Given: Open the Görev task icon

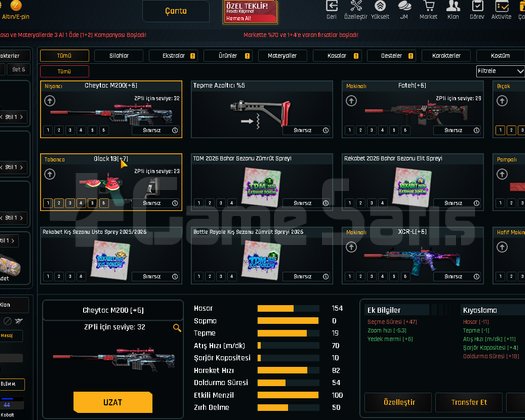Looking at the screenshot, I should point(477,6).
